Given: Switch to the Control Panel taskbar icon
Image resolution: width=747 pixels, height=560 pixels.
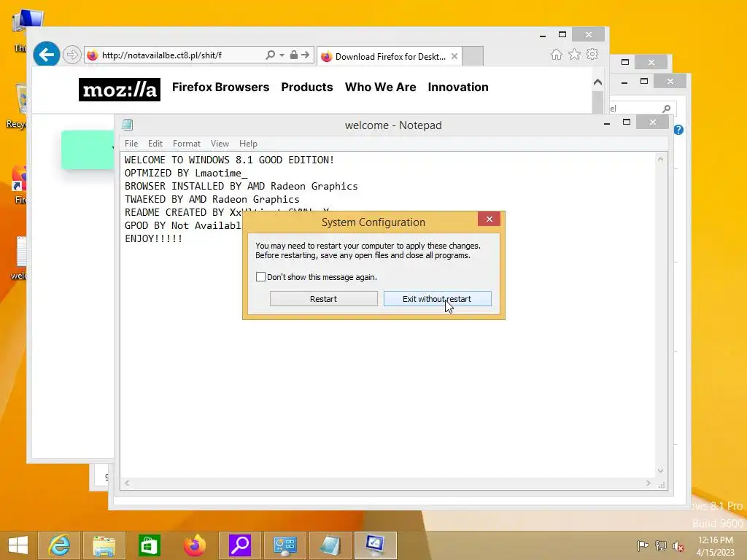Looking at the screenshot, I should coord(285,545).
